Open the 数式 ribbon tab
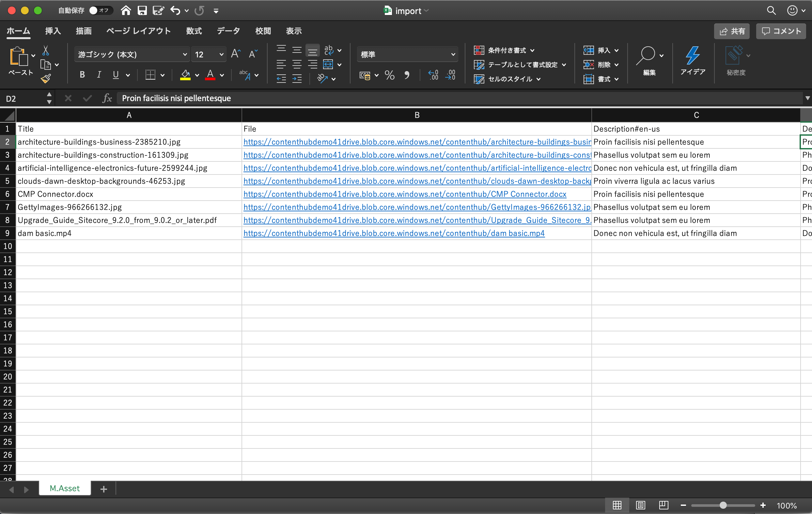Image resolution: width=812 pixels, height=514 pixels. click(194, 31)
